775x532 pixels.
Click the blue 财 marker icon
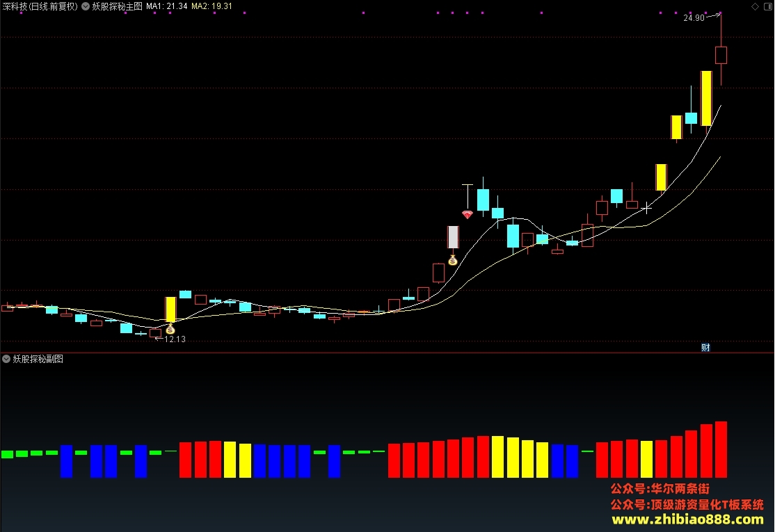[x=705, y=347]
